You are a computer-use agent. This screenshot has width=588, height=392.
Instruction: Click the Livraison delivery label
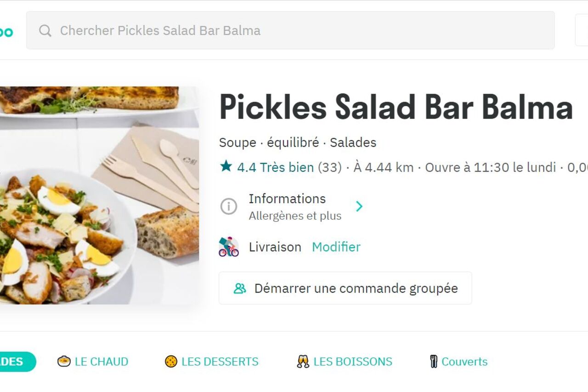pyautogui.click(x=275, y=247)
